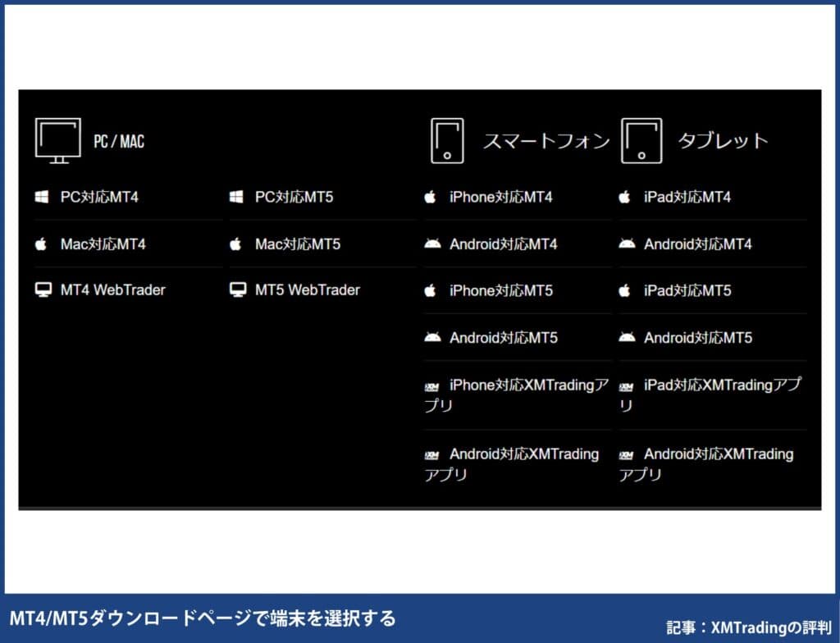Choose the iPhone対応MT5 link
This screenshot has height=643, width=840.
coord(501,291)
